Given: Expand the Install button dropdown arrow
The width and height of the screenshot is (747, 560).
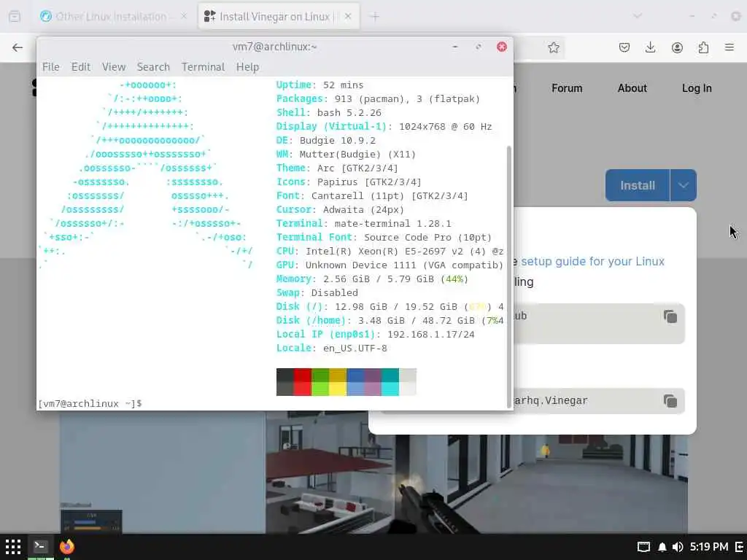Looking at the screenshot, I should coord(683,185).
